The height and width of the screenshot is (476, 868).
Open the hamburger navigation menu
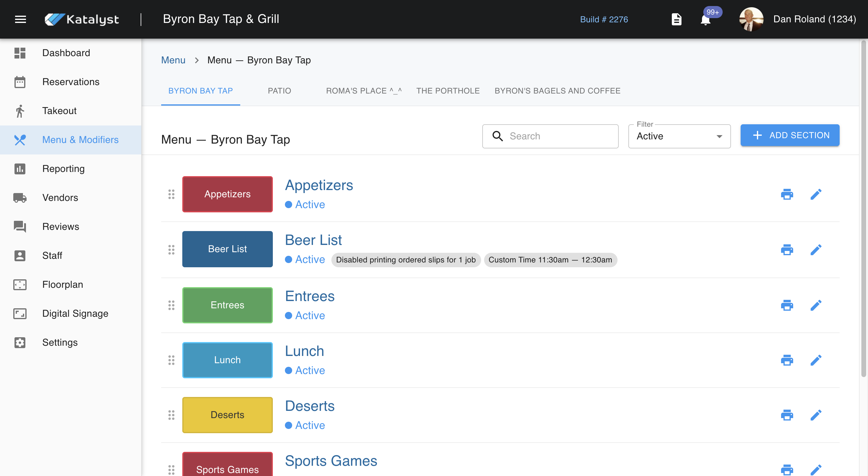point(20,19)
